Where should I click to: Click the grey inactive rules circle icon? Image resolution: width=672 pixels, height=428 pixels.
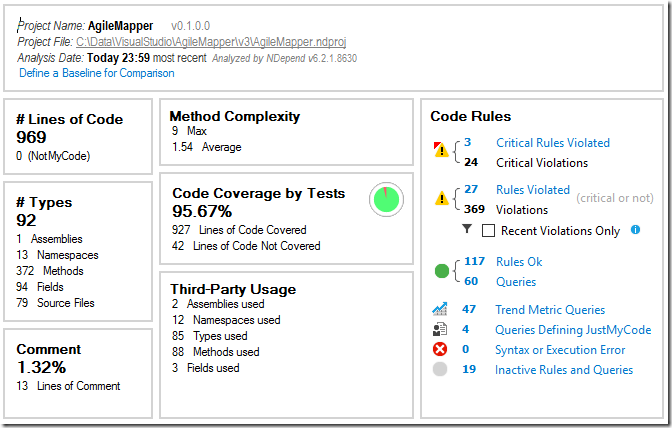coord(440,369)
